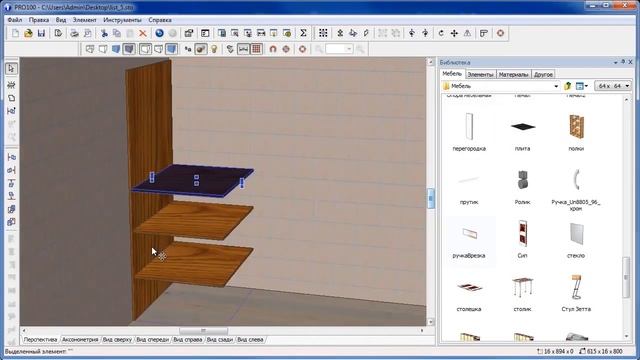
Task: Select the столешка library item
Action: tap(469, 293)
